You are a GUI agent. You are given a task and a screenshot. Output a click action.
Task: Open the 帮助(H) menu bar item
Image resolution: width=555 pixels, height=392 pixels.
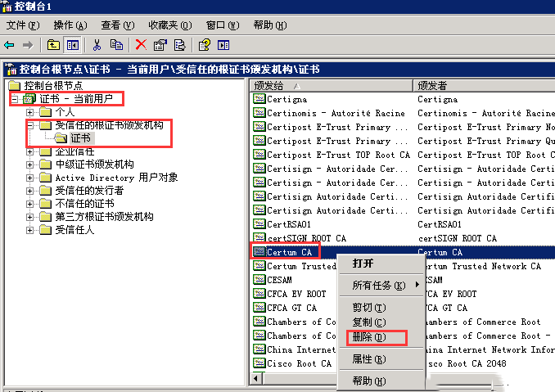pyautogui.click(x=270, y=25)
